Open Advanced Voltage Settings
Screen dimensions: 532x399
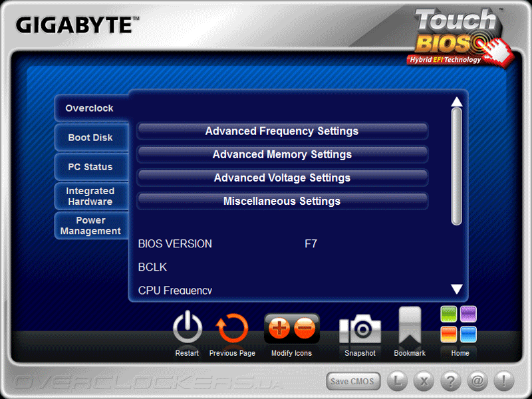tap(282, 178)
